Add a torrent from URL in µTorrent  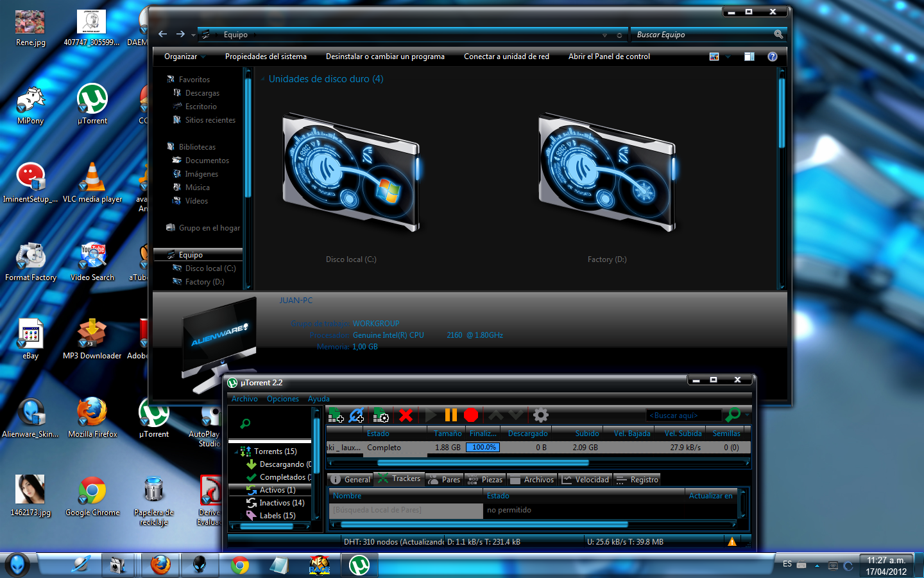pos(357,416)
